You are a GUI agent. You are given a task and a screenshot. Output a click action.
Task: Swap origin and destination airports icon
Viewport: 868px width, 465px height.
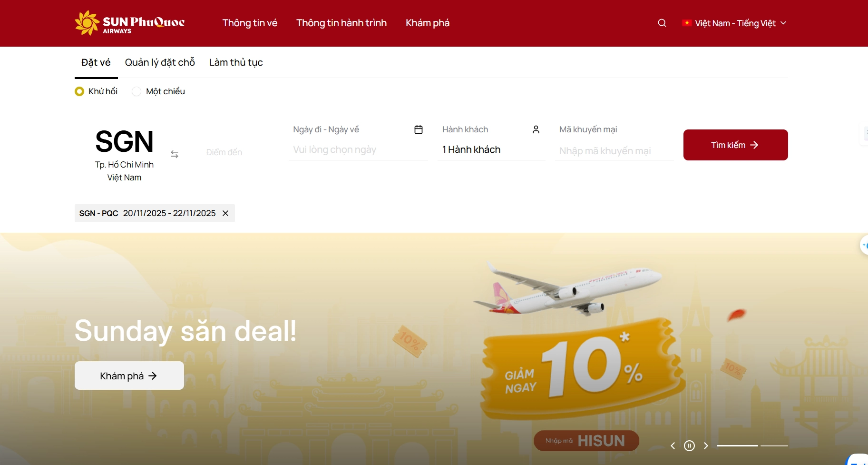(x=175, y=154)
